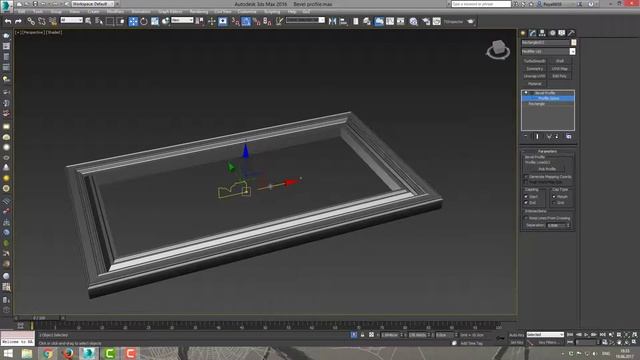Activate the Select and Move tool

133,21
